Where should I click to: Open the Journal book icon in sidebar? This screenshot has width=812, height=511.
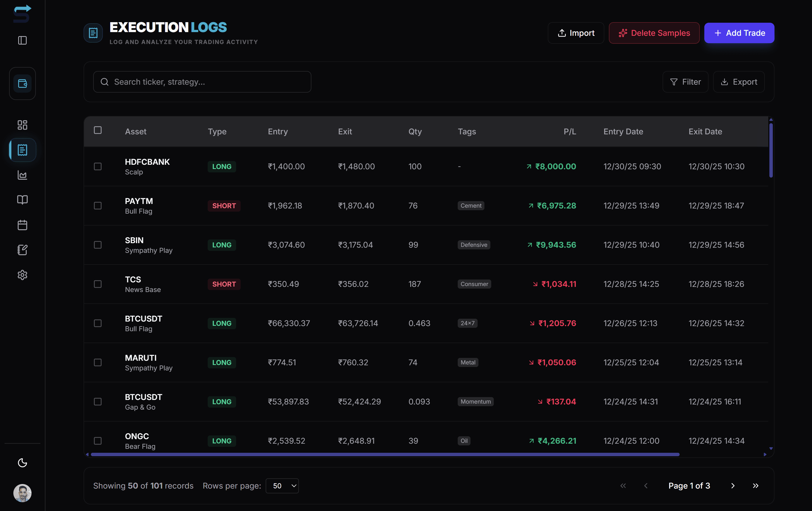(x=22, y=200)
